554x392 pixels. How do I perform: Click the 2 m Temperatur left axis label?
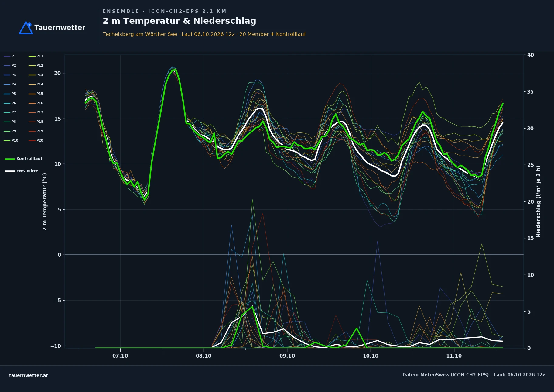(45, 201)
